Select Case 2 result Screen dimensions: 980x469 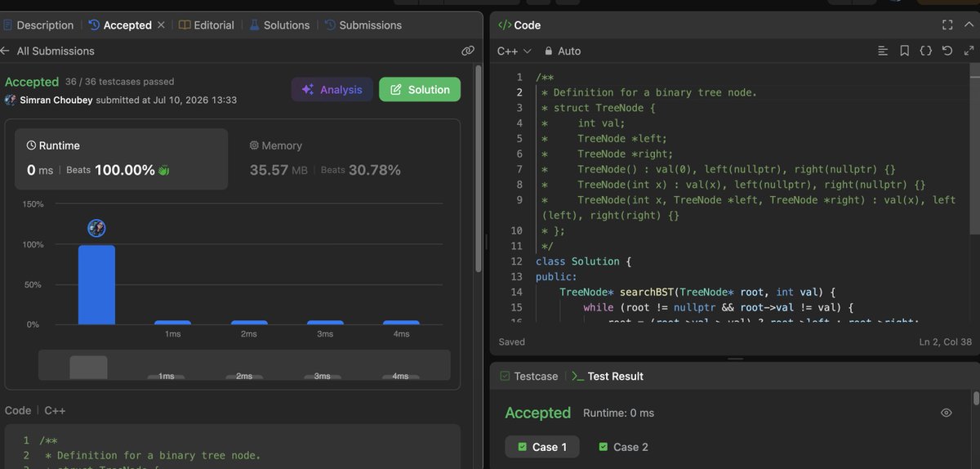624,447
